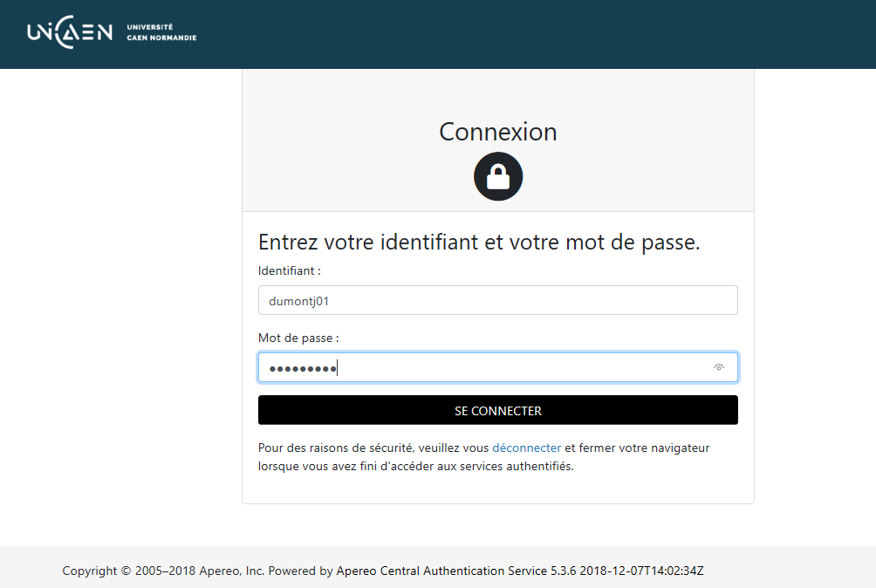
Task: Click the "Identifiant :" label
Action: tap(290, 271)
